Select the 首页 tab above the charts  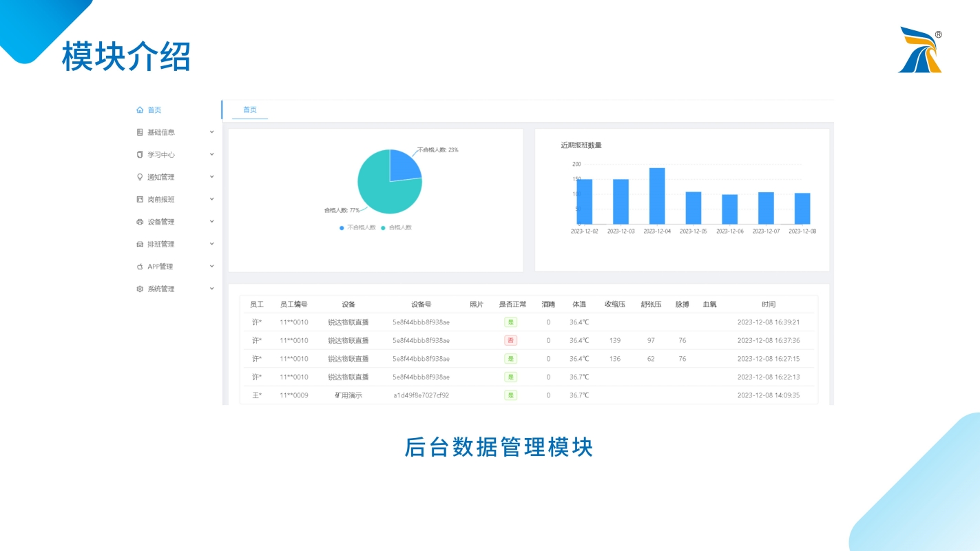250,110
